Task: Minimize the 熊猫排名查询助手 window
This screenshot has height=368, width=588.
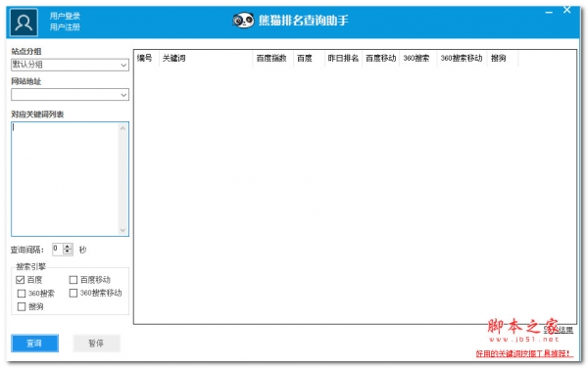Action: pyautogui.click(x=549, y=12)
